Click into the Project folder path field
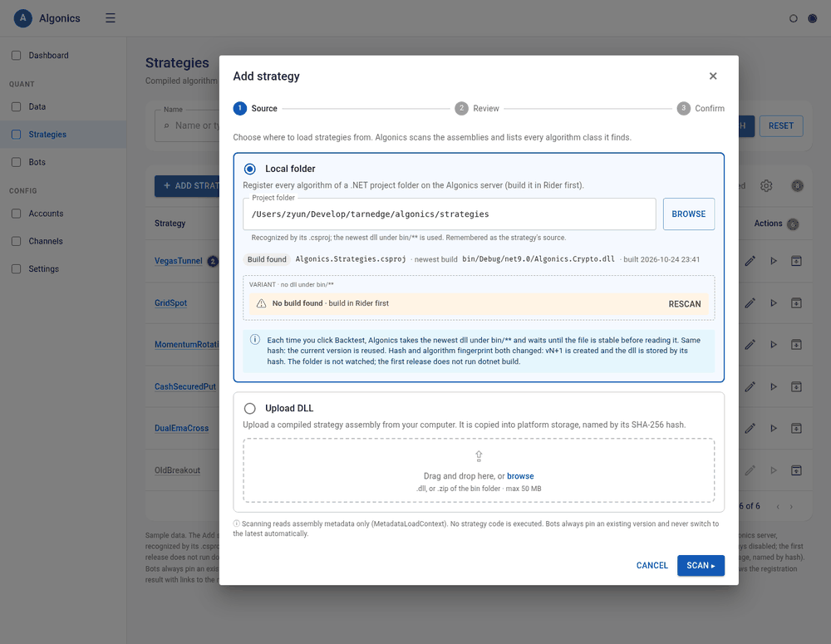831x644 pixels. (450, 214)
